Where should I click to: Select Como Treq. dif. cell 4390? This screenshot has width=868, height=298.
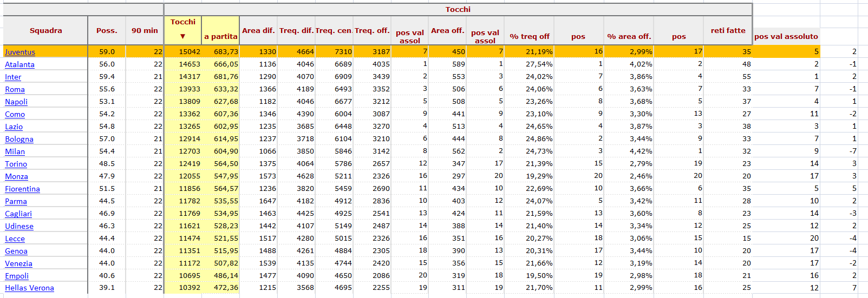pos(296,114)
